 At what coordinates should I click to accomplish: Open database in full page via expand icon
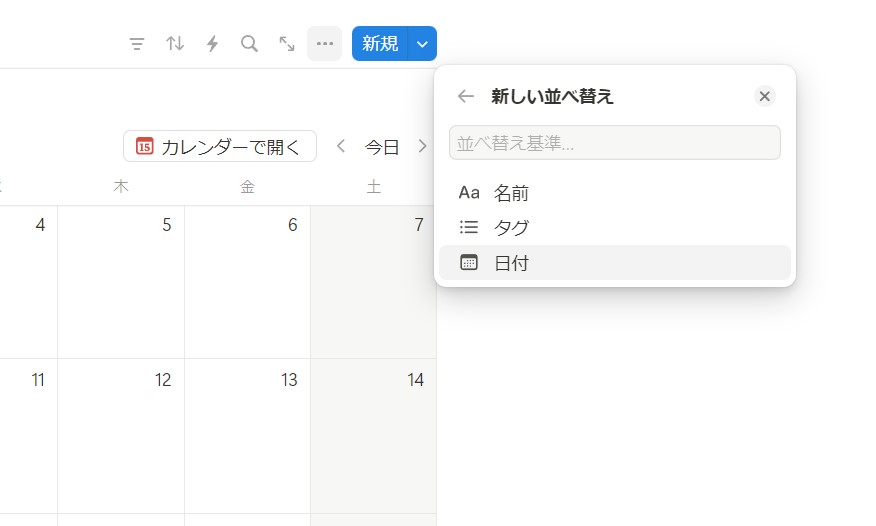pos(287,44)
